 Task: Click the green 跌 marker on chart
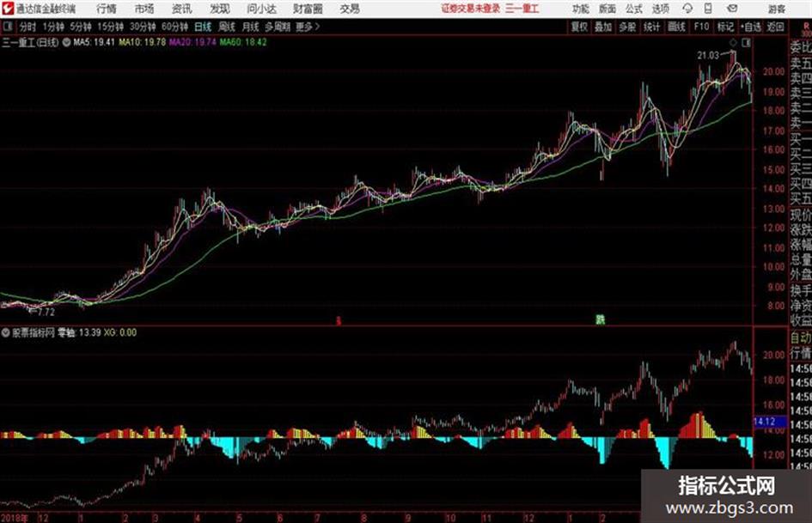pos(601,319)
